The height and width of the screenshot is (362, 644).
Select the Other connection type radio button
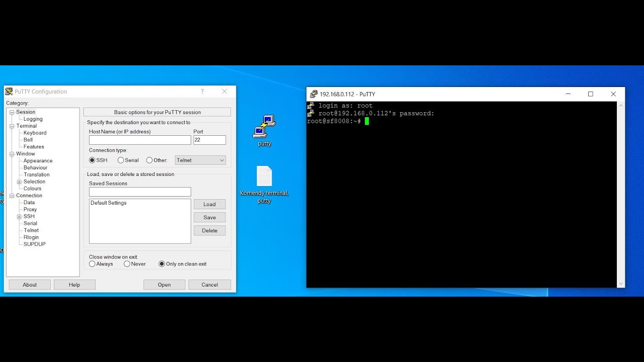click(x=149, y=160)
